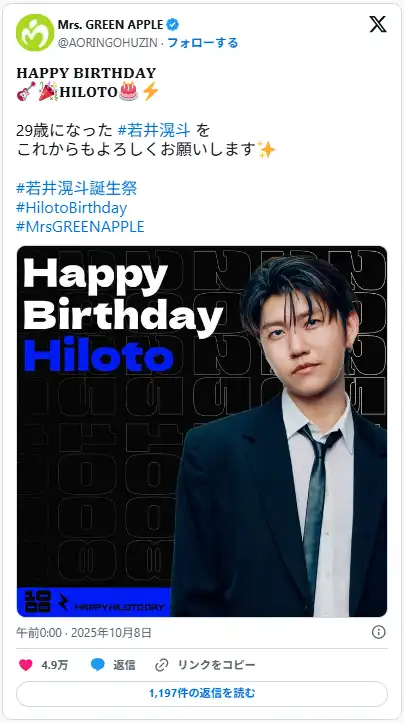
Task: Click the blue verified badge
Action: pos(173,24)
